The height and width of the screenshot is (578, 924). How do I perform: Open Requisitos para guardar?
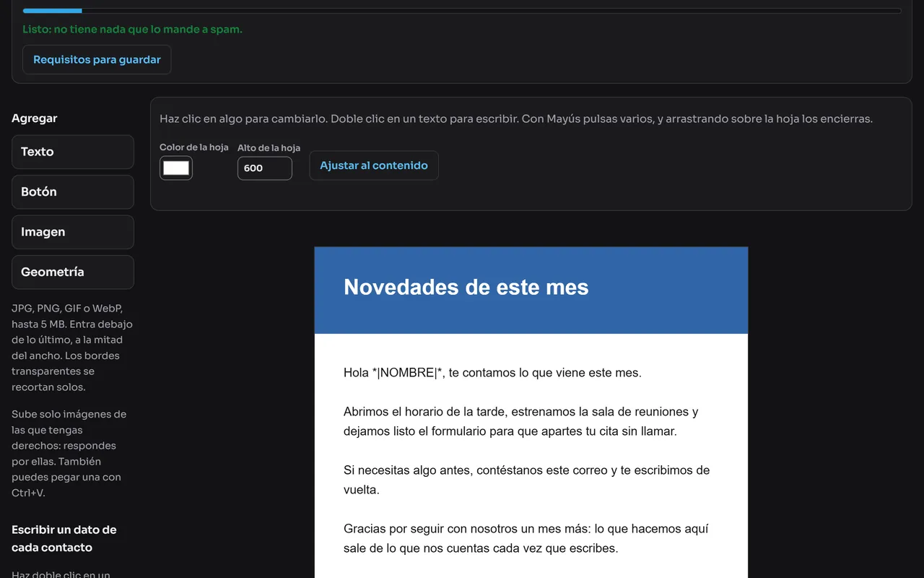pos(97,59)
